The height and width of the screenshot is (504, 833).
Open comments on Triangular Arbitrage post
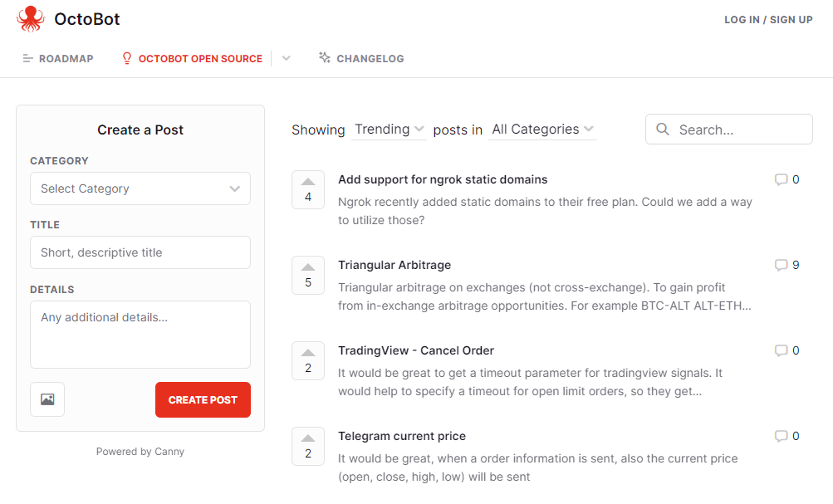click(x=786, y=265)
